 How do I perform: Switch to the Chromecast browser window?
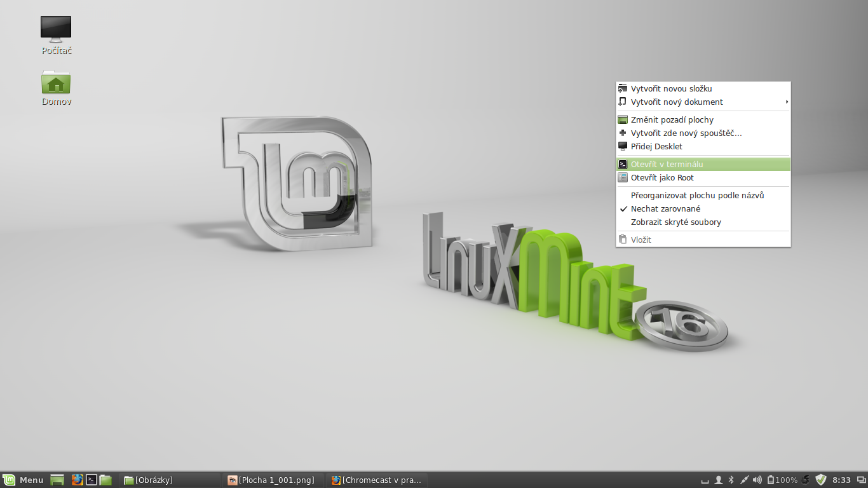tap(377, 480)
